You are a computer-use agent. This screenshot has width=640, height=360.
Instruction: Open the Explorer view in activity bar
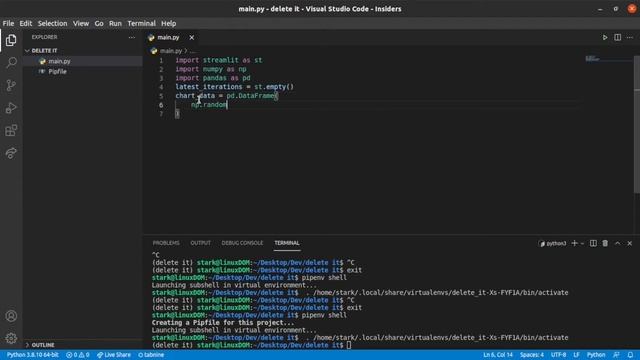click(x=11, y=40)
